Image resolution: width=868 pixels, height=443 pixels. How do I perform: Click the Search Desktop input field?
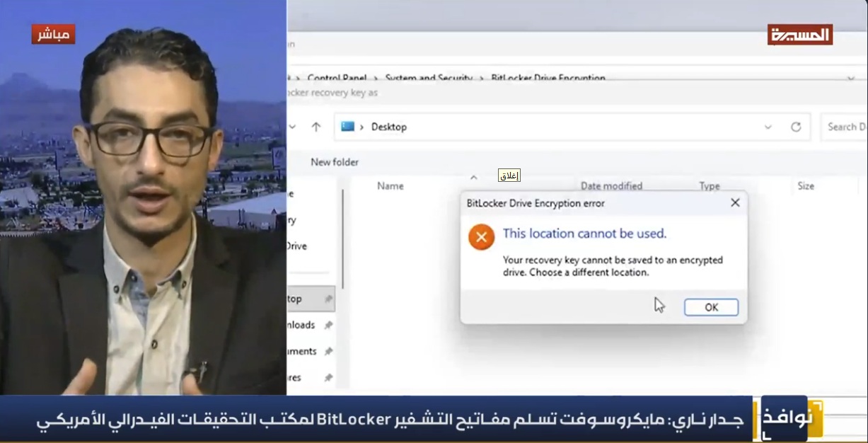coord(845,127)
